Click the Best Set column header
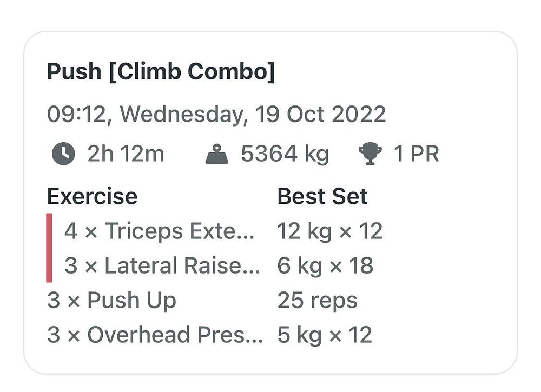The image size is (541, 392). point(322,196)
